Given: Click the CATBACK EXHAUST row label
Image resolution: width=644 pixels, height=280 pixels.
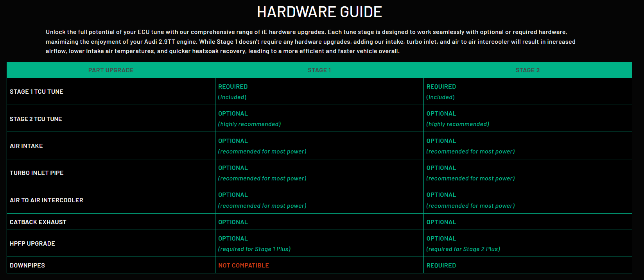Looking at the screenshot, I should 38,222.
